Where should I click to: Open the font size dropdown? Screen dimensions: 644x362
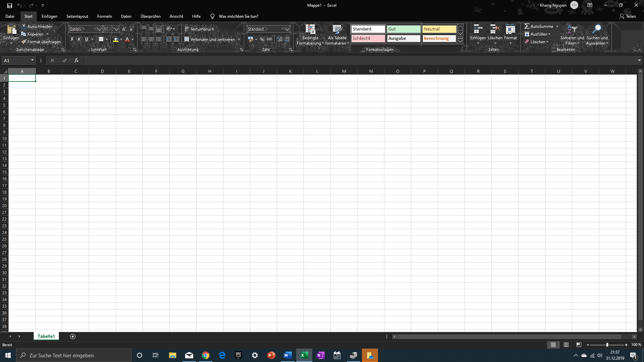(x=116, y=29)
